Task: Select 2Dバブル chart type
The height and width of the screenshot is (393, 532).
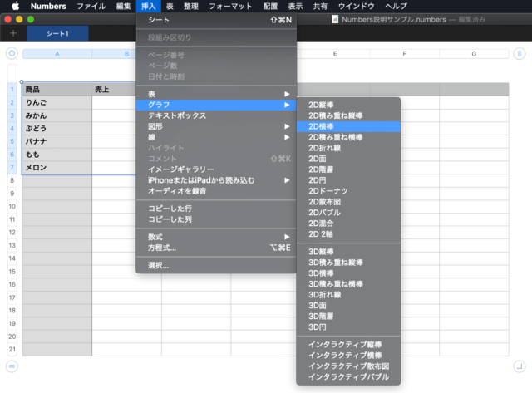Action: (x=348, y=213)
